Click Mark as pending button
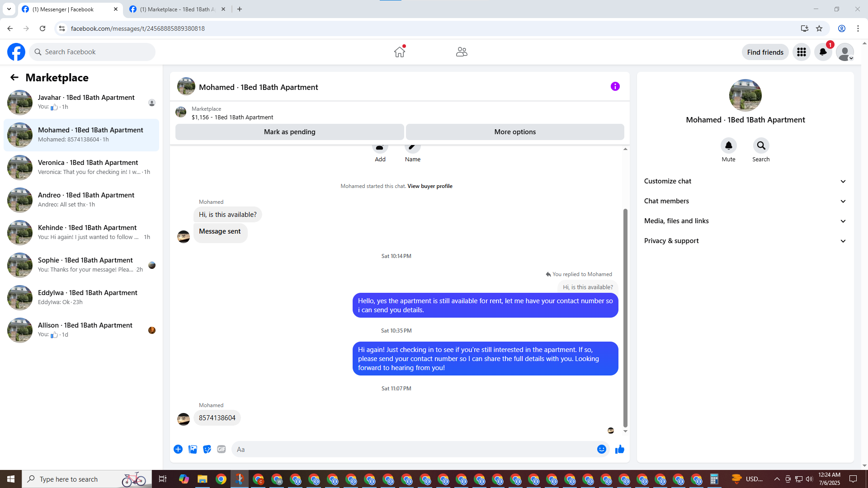The width and height of the screenshot is (868, 488). point(289,132)
